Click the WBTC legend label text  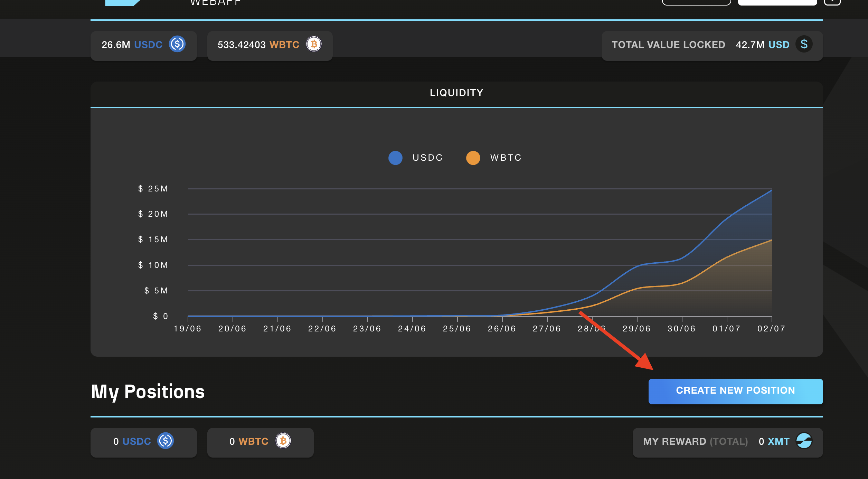click(506, 158)
